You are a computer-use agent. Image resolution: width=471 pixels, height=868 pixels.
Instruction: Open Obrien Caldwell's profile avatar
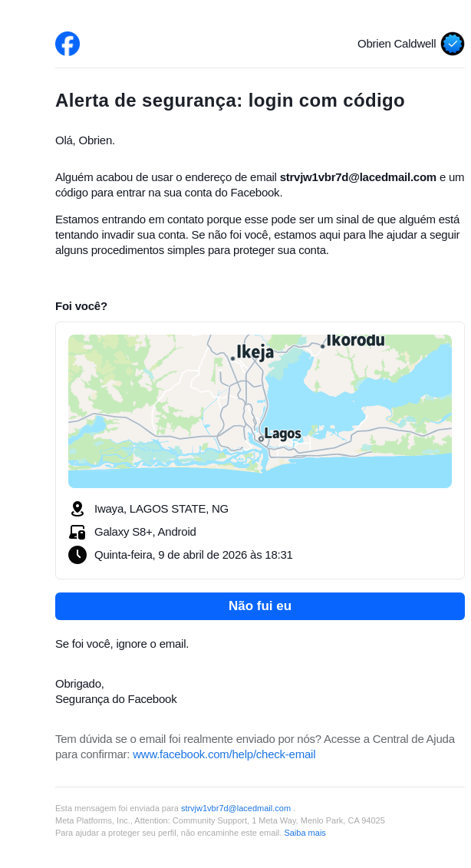point(453,44)
